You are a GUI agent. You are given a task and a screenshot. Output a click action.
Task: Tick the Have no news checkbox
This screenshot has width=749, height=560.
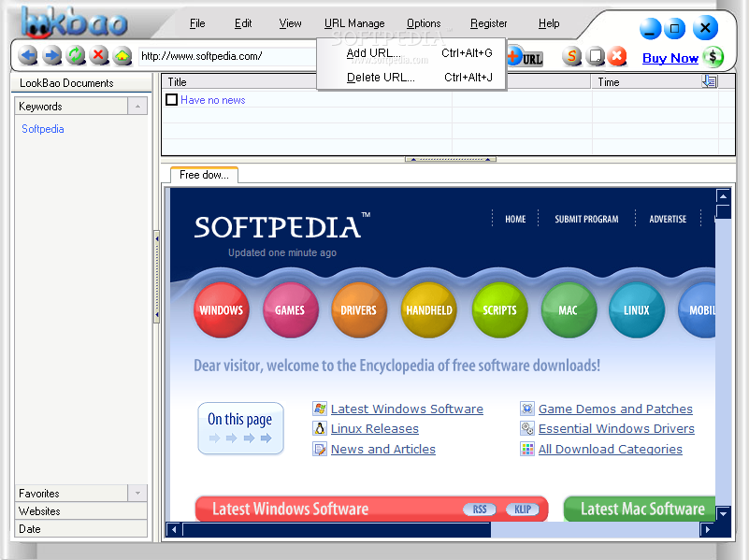tap(171, 100)
